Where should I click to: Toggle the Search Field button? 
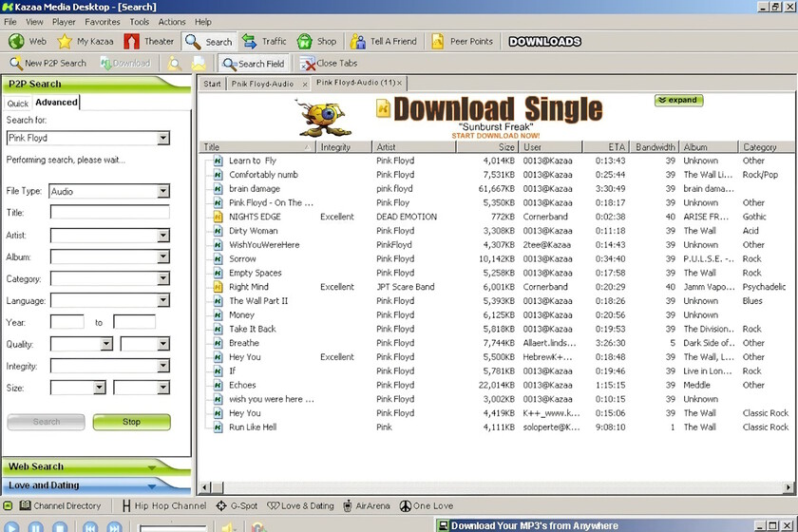point(253,64)
